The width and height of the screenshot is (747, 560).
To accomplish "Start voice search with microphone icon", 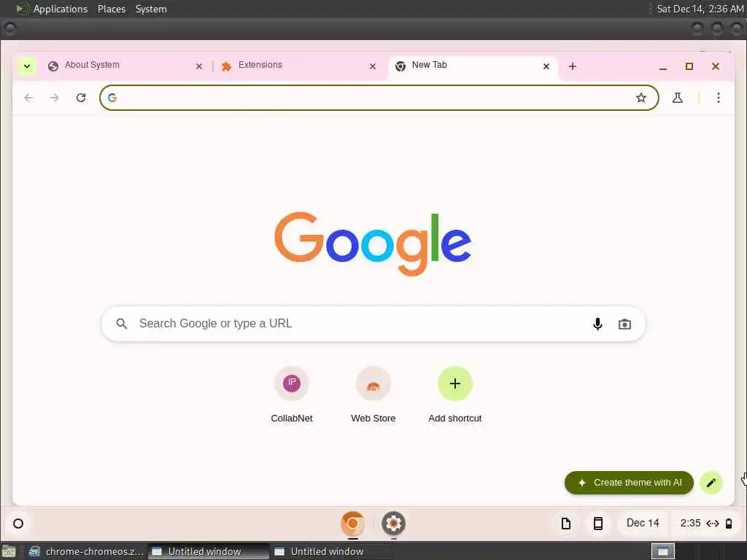I will coord(597,324).
